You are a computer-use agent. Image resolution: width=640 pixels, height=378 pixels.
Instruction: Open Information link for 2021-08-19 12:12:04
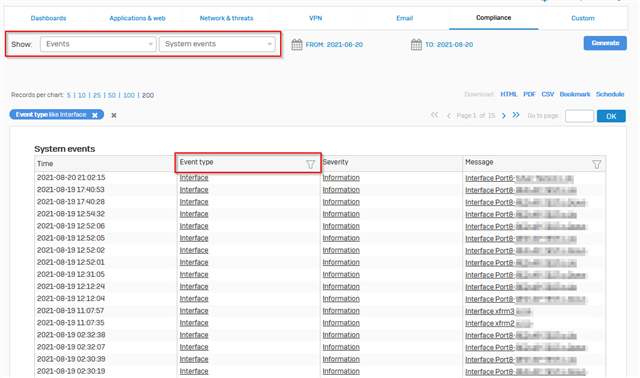click(x=341, y=299)
